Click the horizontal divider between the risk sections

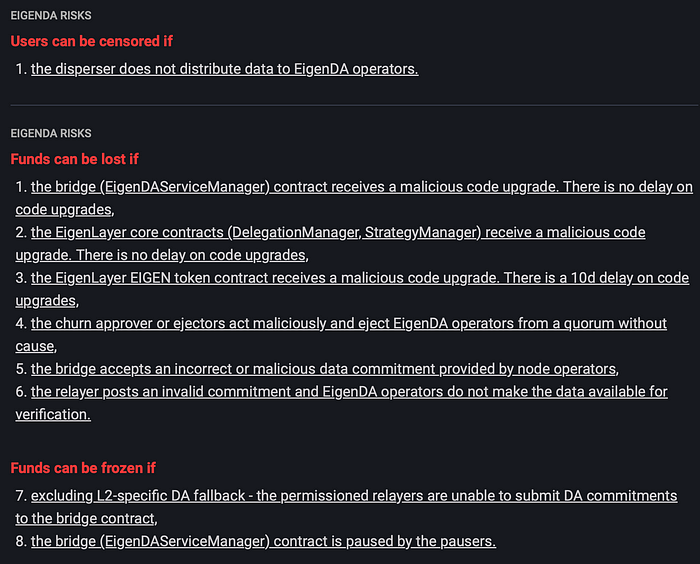click(x=350, y=104)
